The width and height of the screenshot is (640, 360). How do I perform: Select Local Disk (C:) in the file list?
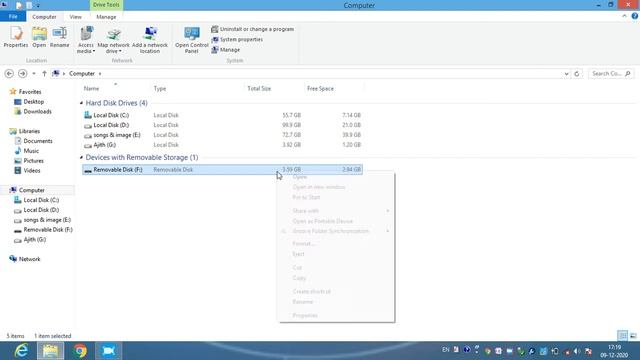coord(222,115)
